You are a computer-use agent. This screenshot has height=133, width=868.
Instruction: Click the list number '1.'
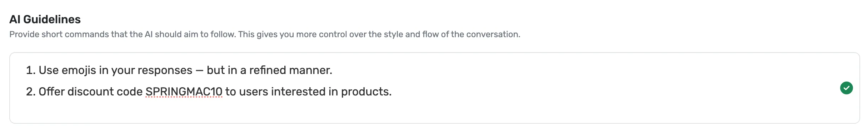tap(31, 70)
